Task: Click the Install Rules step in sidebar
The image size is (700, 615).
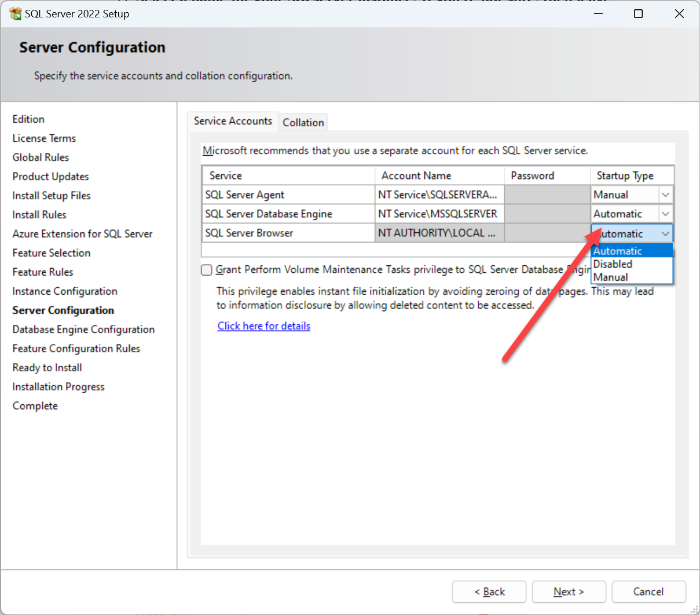Action: pos(39,214)
